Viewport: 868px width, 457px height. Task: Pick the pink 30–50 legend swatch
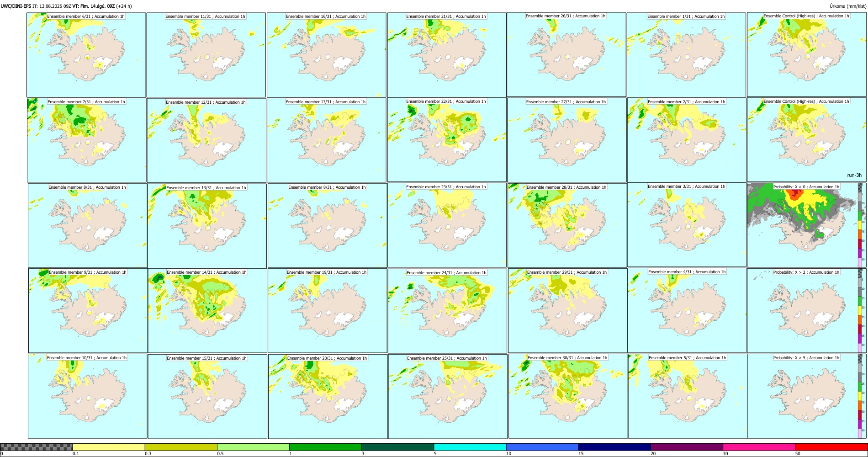pos(759,447)
